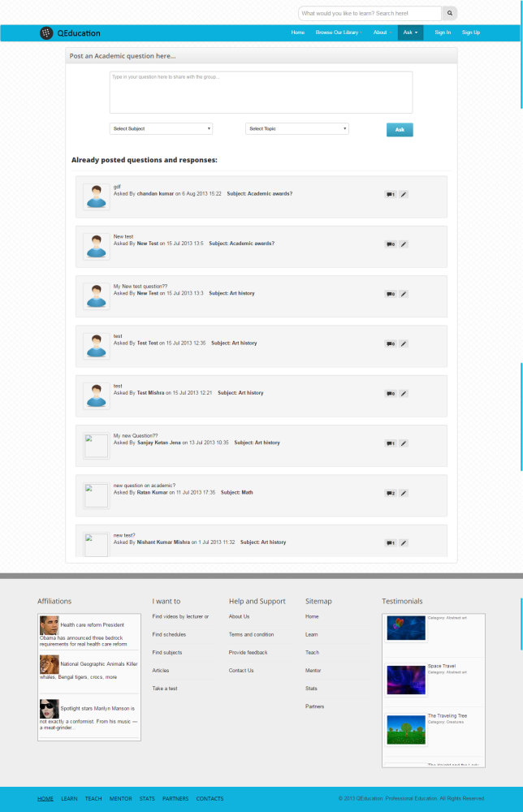
Task: Open the Contact Us link
Action: click(x=241, y=670)
